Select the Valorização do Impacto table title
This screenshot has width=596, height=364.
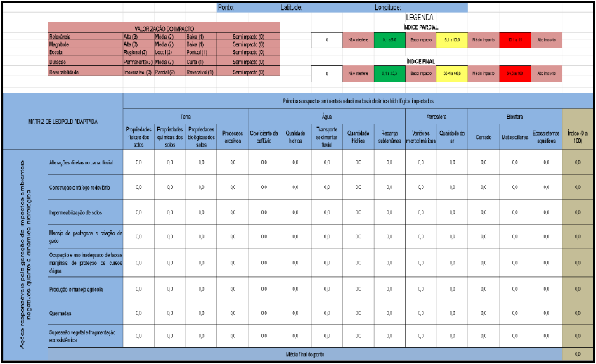[164, 28]
